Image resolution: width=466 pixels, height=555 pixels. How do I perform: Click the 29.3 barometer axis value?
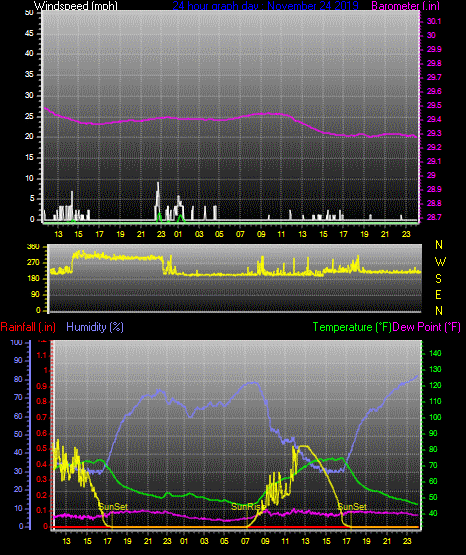434,133
